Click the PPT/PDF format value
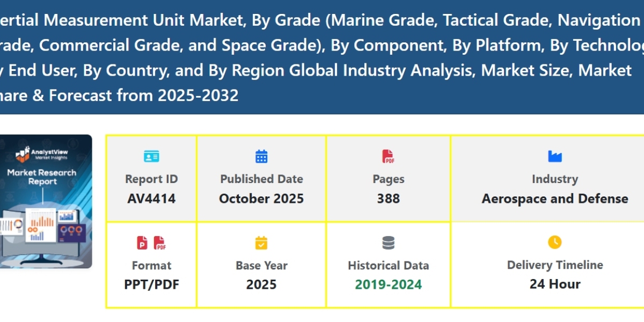The width and height of the screenshot is (644, 322). pyautogui.click(x=151, y=284)
